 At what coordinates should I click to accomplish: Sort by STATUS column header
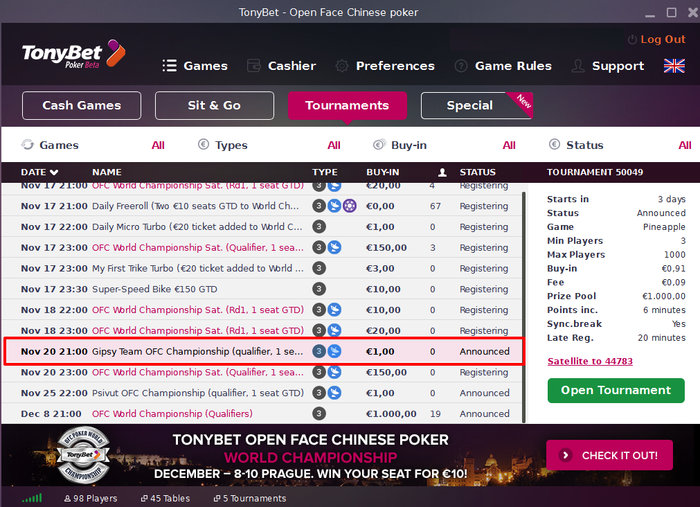click(478, 172)
